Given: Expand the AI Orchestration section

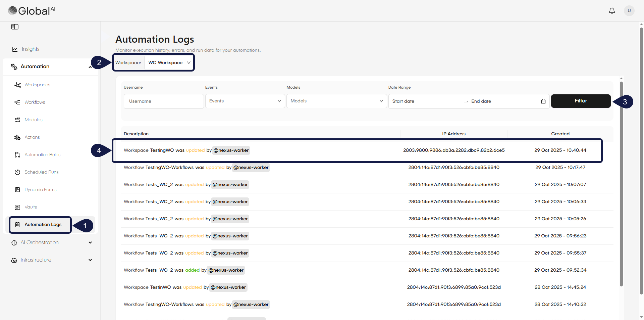Looking at the screenshot, I should tap(90, 242).
